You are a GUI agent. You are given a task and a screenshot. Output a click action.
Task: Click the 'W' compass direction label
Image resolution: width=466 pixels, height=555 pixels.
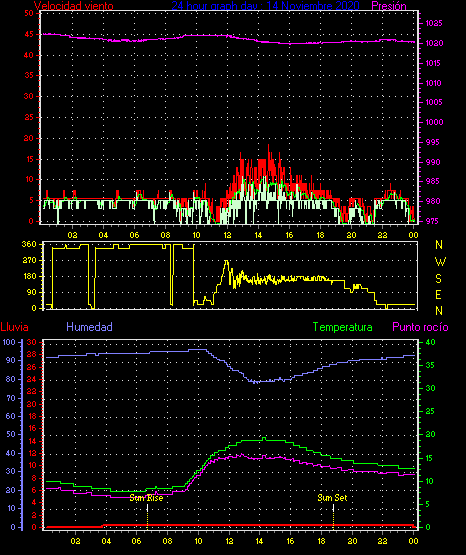coord(440,262)
